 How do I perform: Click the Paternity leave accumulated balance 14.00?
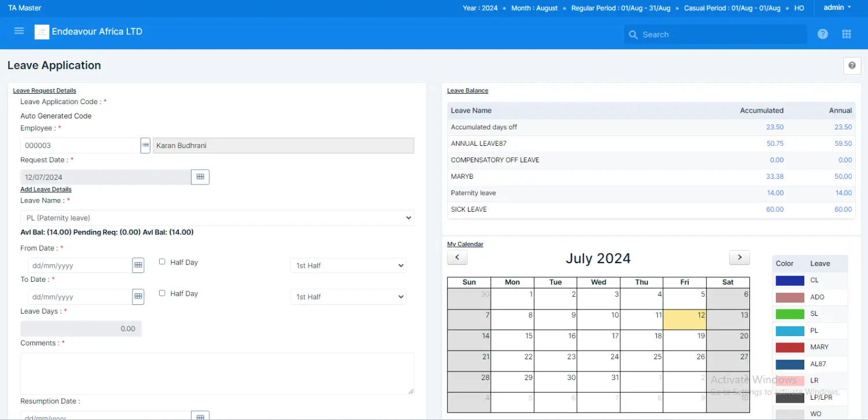pos(775,193)
